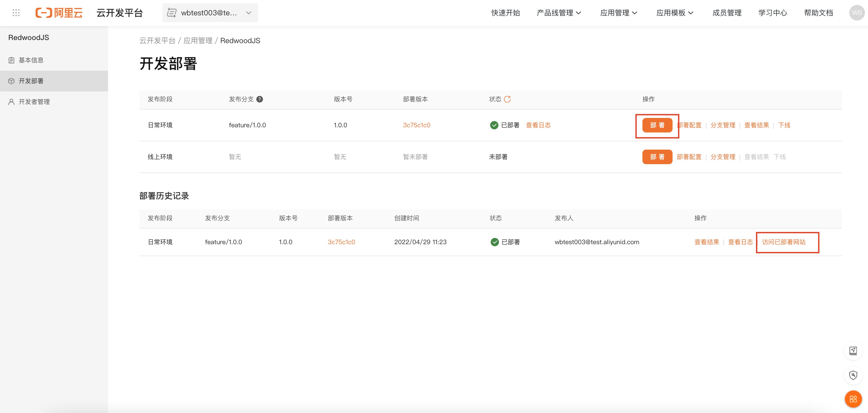
Task: Select 开发者管理 in the sidebar
Action: 34,102
